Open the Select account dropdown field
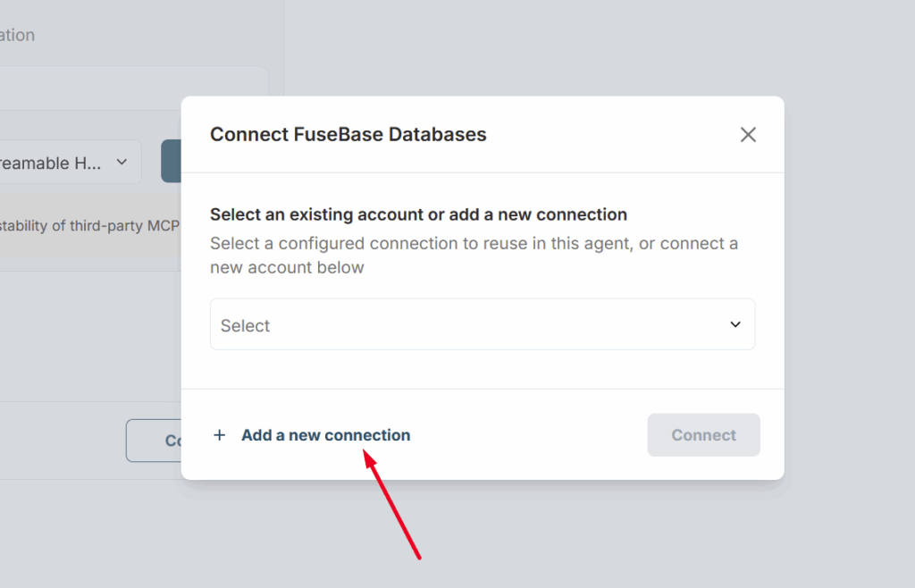Image resolution: width=915 pixels, height=588 pixels. click(x=483, y=324)
